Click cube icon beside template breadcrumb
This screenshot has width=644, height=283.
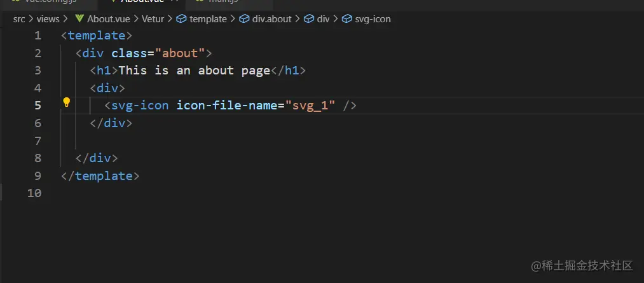point(181,19)
